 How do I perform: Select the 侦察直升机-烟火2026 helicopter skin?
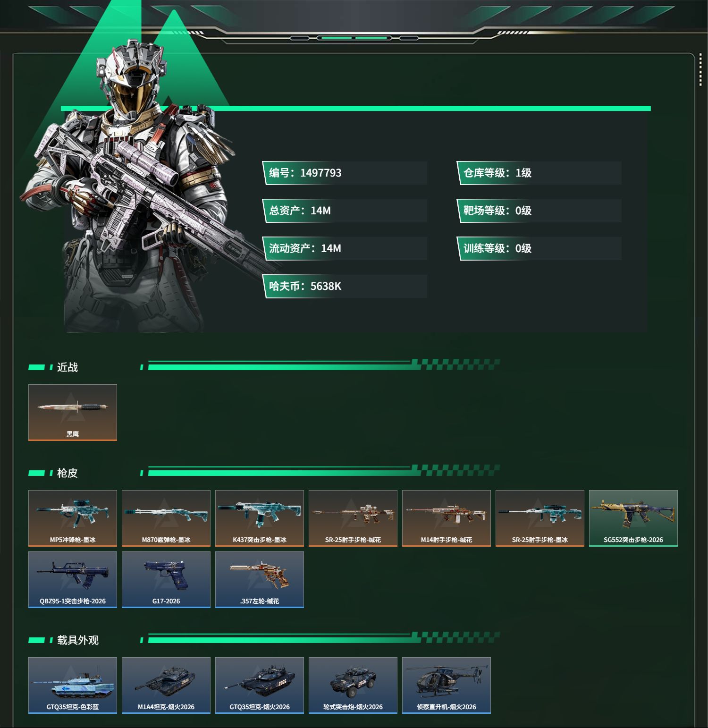[x=447, y=686]
